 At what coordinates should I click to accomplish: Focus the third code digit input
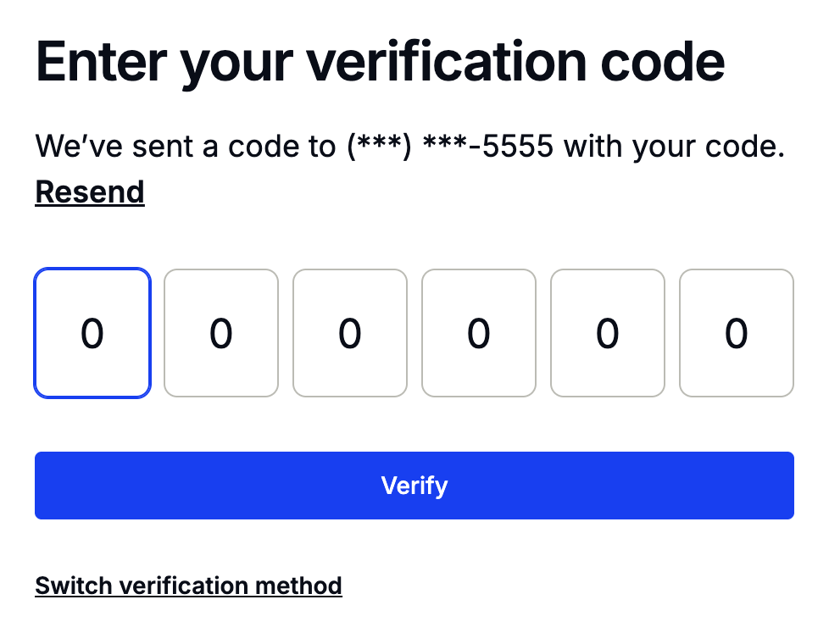click(x=350, y=333)
